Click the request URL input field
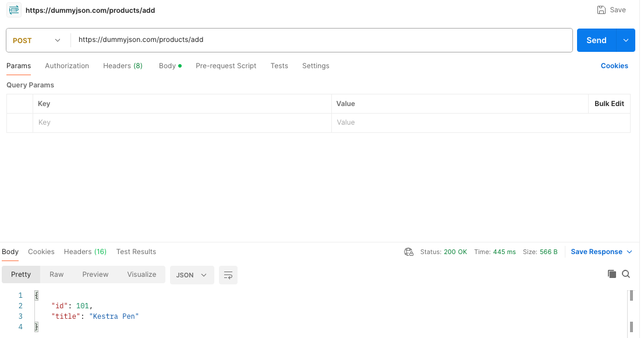This screenshot has width=644, height=338. click(x=321, y=40)
